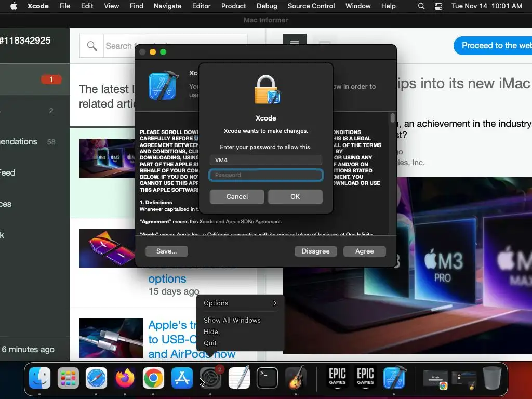Open Control Center in the menu bar
532x399 pixels.
click(x=438, y=6)
